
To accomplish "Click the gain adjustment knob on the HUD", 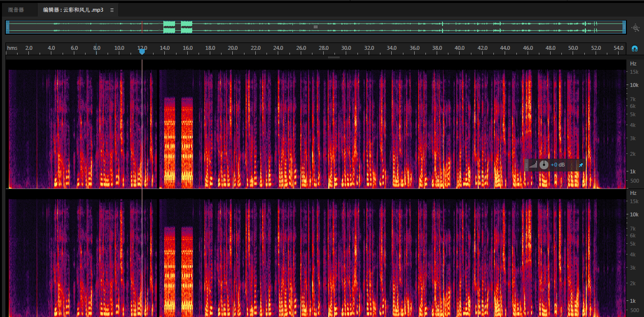I will tap(544, 165).
